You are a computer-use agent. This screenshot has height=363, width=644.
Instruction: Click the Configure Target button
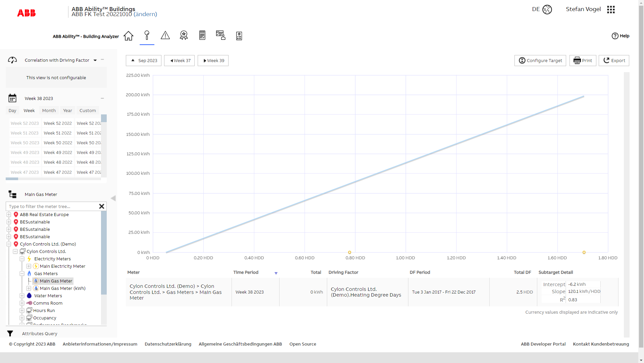coord(540,60)
